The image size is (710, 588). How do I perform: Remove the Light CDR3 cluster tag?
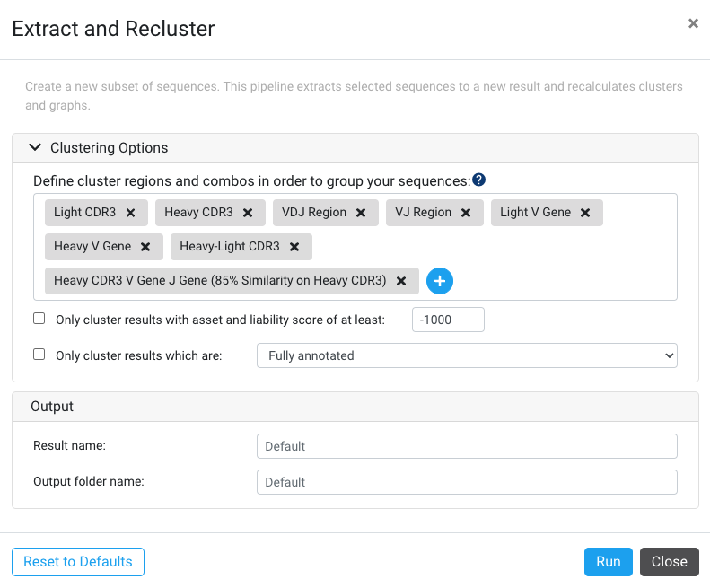point(130,213)
